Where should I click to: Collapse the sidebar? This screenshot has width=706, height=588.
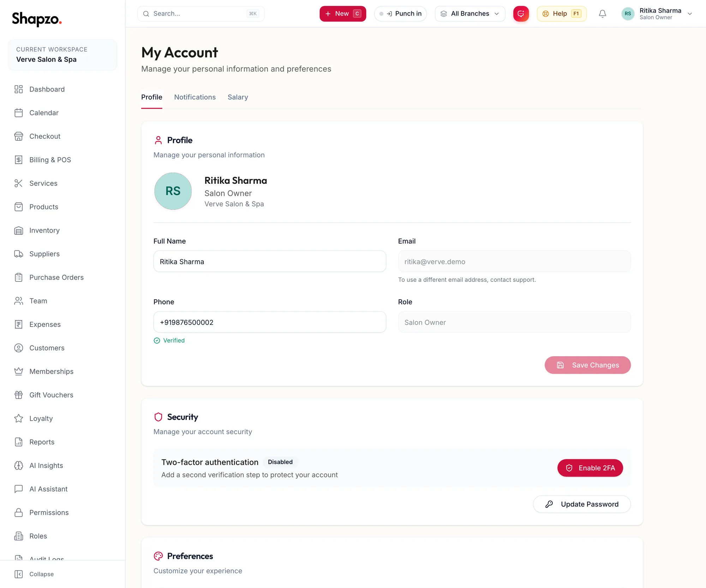(34, 574)
